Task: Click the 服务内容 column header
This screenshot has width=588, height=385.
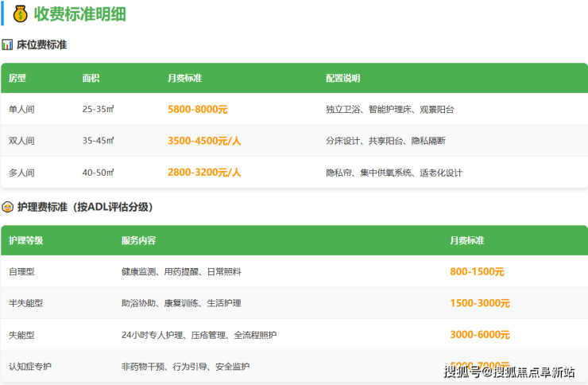Action: pyautogui.click(x=138, y=240)
